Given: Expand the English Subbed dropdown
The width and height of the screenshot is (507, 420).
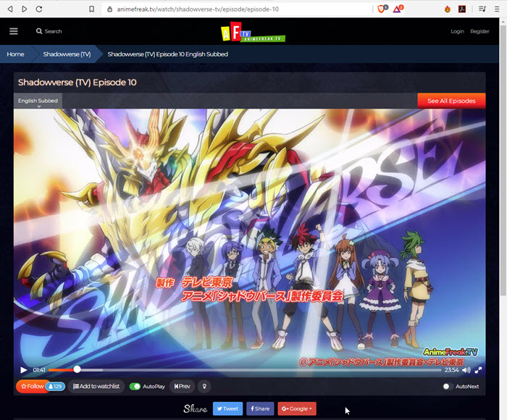Looking at the screenshot, I should [38, 101].
